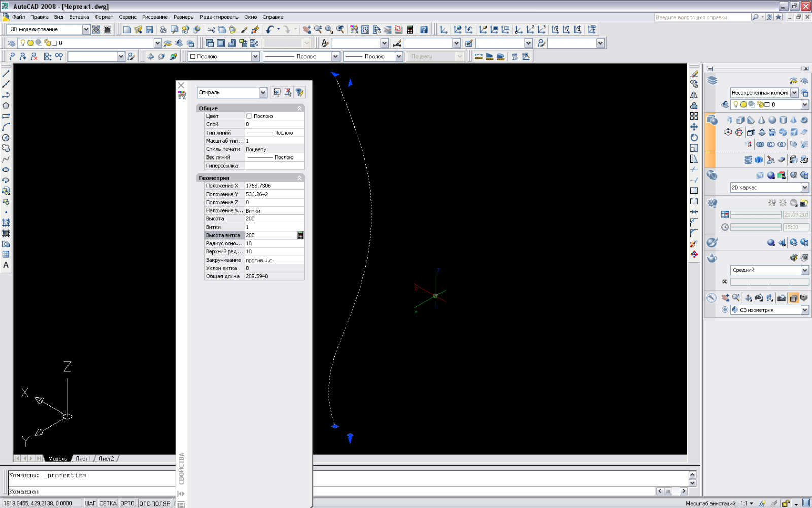Click the Радиус основания value field

274,243
